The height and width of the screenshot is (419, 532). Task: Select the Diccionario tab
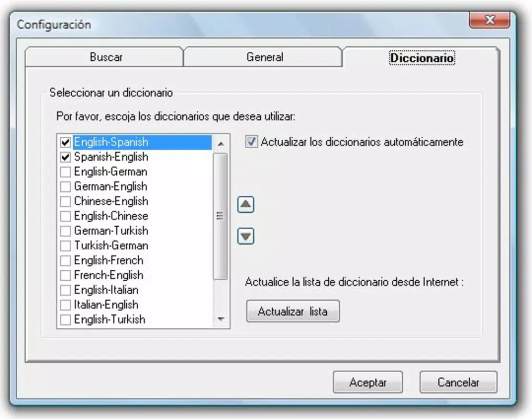(421, 57)
